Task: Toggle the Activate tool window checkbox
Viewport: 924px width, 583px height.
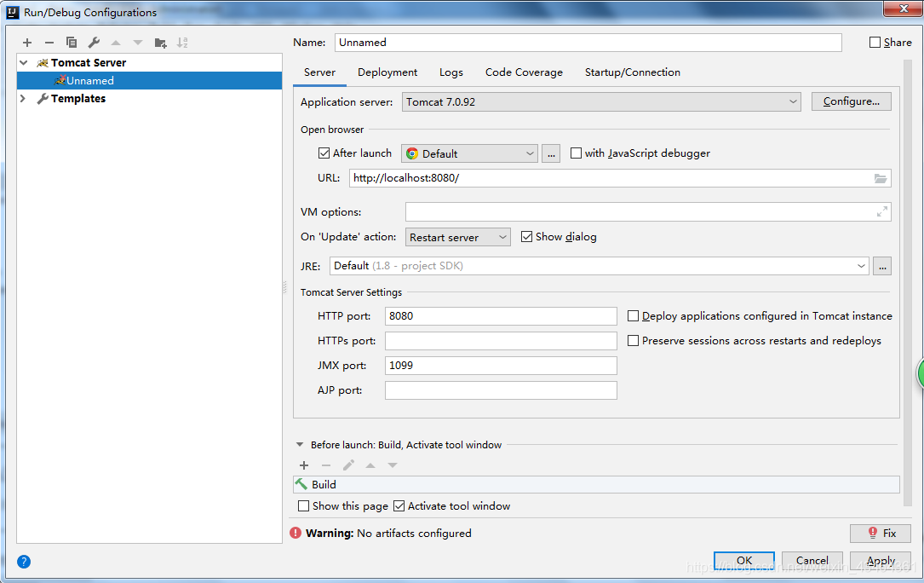Action: tap(399, 505)
